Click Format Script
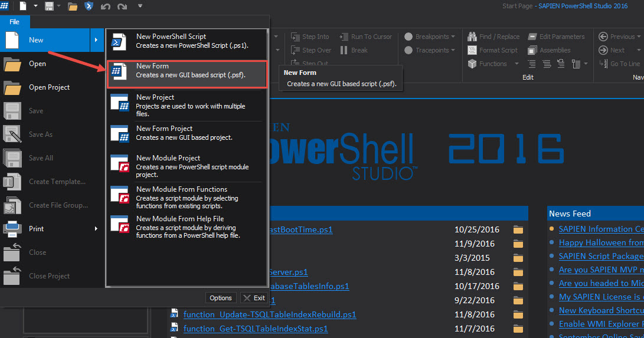This screenshot has width=644, height=338. click(x=492, y=50)
